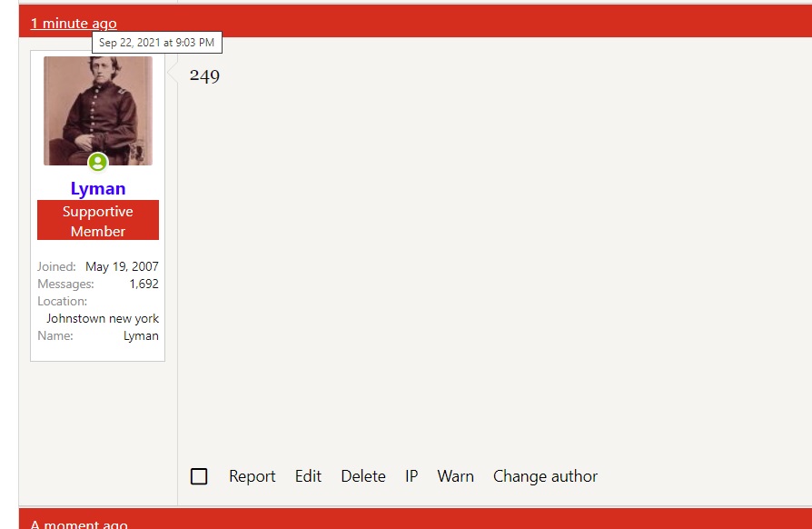Click the Johnstown new york location
The image size is (812, 529).
[x=103, y=318]
